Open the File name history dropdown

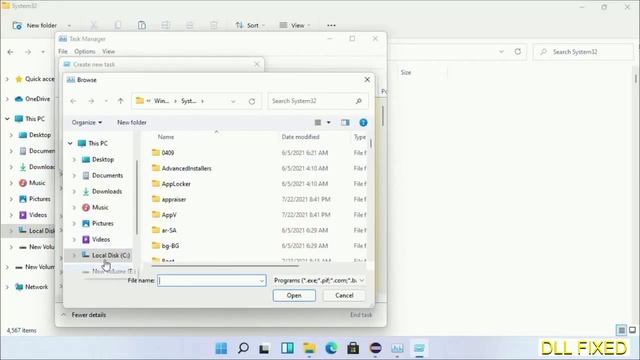[262, 281]
